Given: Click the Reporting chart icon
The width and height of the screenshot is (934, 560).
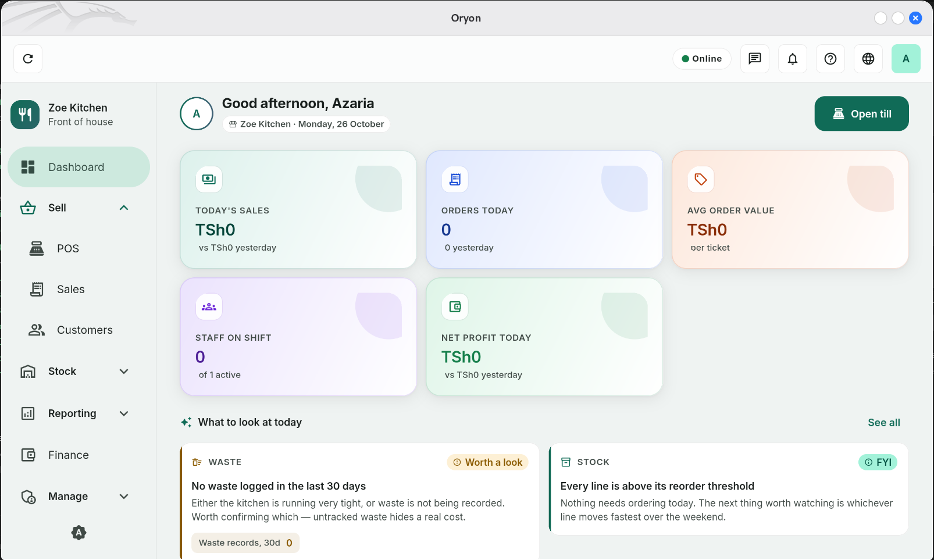Looking at the screenshot, I should 28,413.
